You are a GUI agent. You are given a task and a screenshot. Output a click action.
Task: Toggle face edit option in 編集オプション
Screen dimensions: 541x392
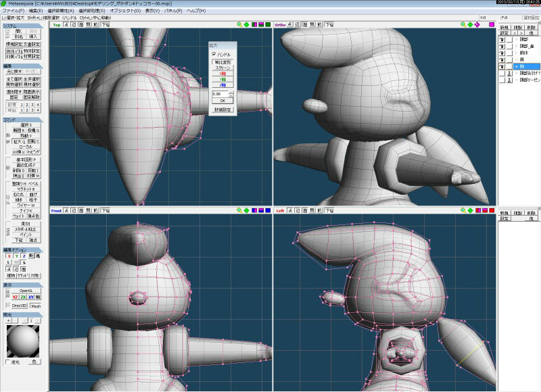[24, 269]
